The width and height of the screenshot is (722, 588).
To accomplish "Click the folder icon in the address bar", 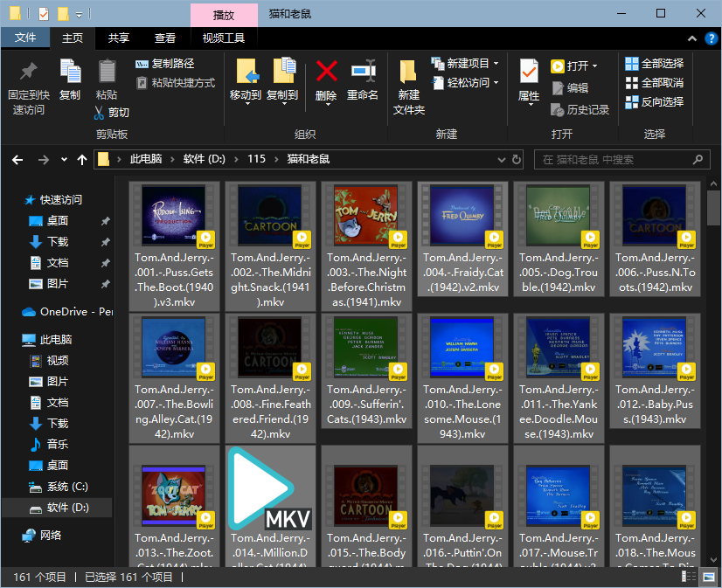I will (x=104, y=159).
